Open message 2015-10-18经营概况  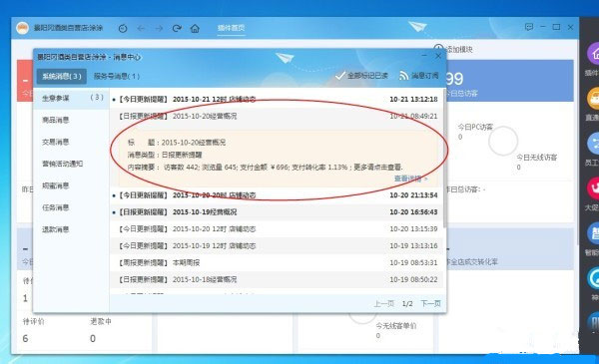tap(276, 279)
